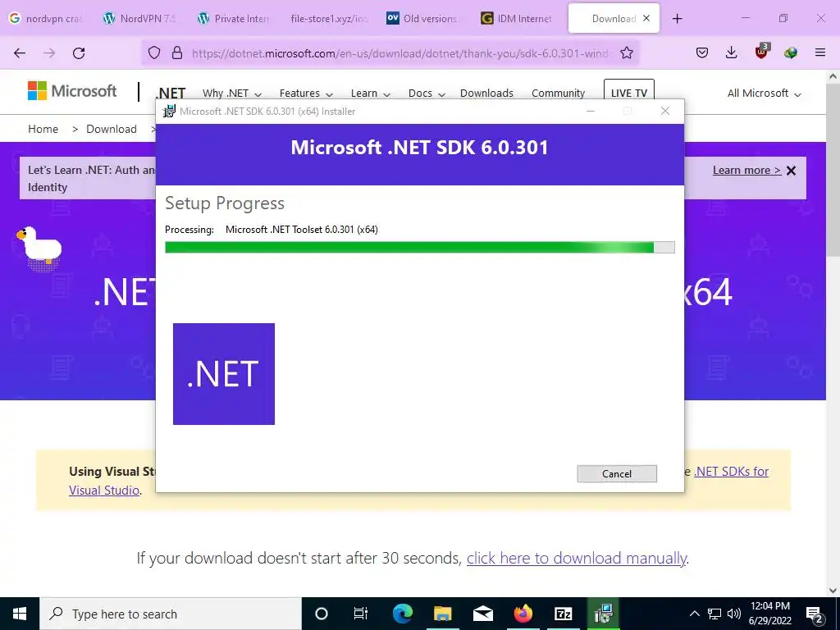Switch to the Private Internet tab
This screenshot has width=840, height=630.
(235, 18)
